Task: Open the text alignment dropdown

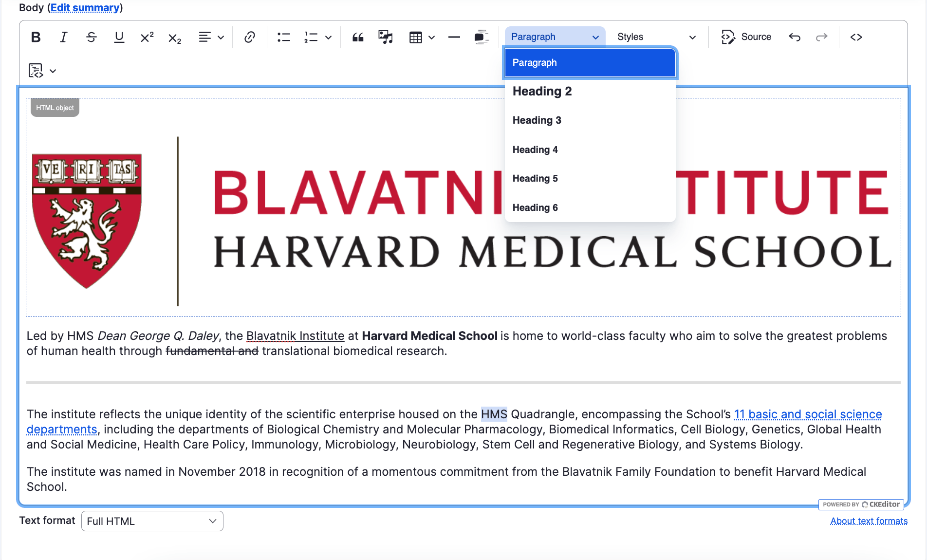Action: point(211,37)
